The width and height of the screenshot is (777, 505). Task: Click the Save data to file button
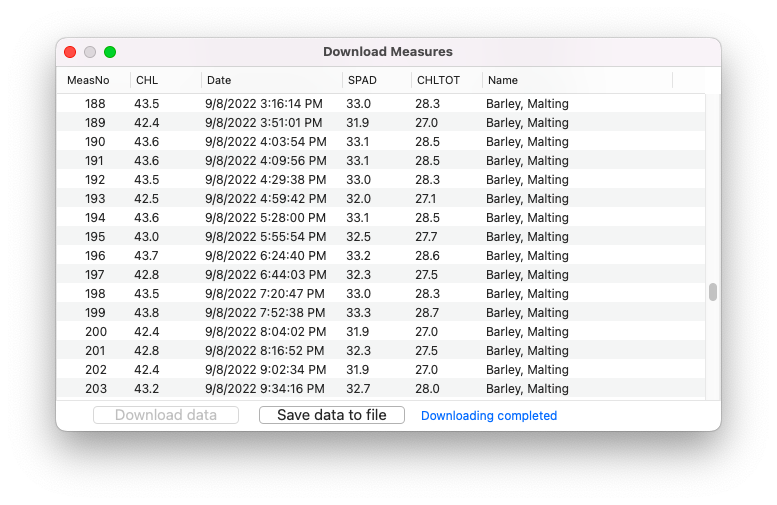332,415
